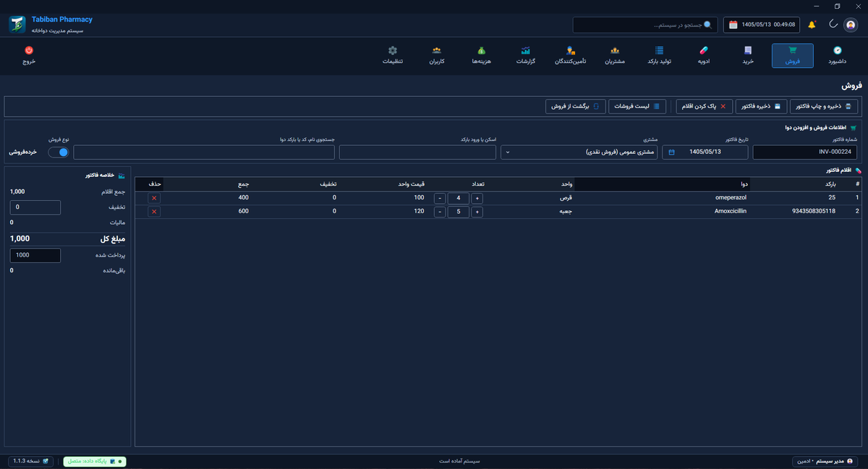Click system admin user badge in status bar
This screenshot has height=469, width=868.
pyautogui.click(x=825, y=461)
